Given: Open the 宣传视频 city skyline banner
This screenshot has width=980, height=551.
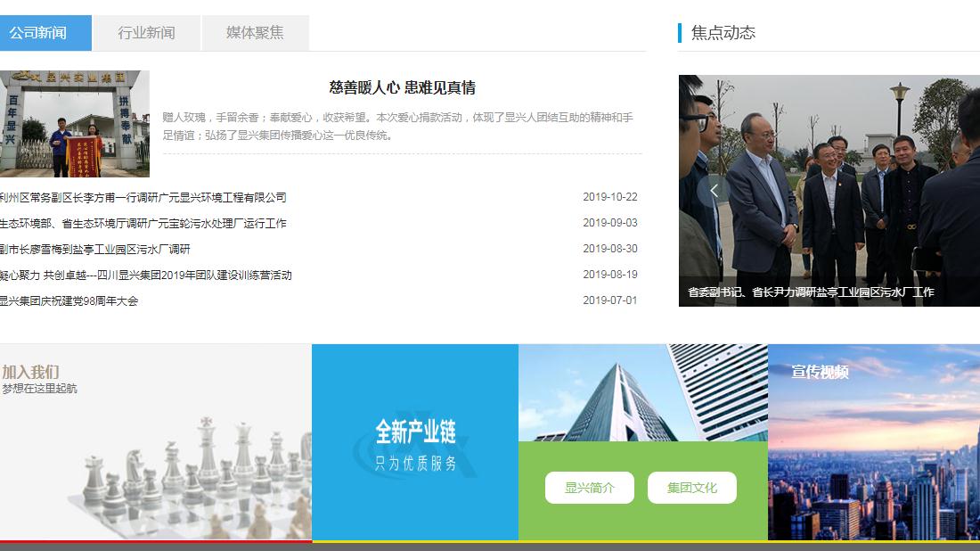Looking at the screenshot, I should click(874, 441).
